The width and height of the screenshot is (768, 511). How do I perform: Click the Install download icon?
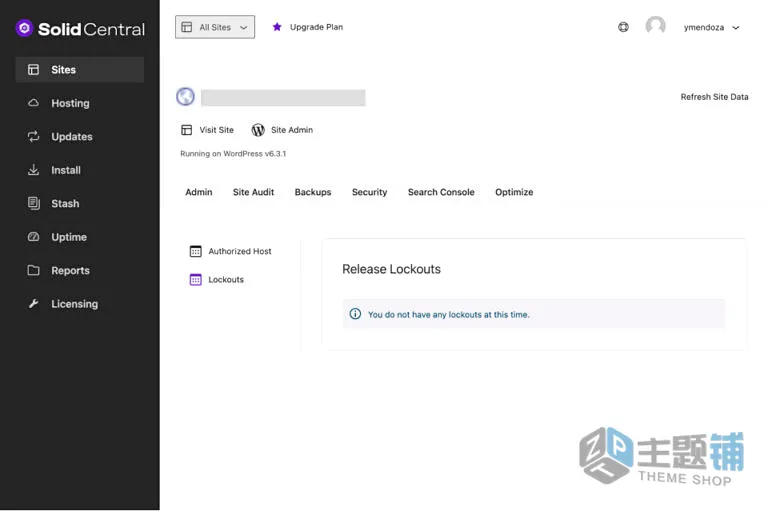point(33,170)
